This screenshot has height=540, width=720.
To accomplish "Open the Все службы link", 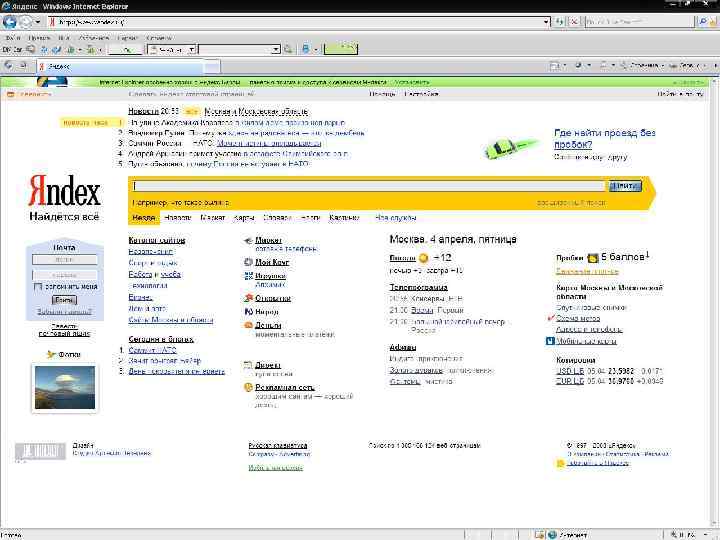I will (395, 218).
